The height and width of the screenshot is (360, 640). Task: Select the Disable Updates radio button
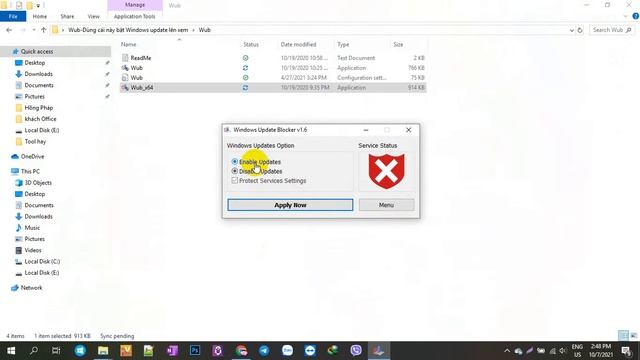pos(235,171)
